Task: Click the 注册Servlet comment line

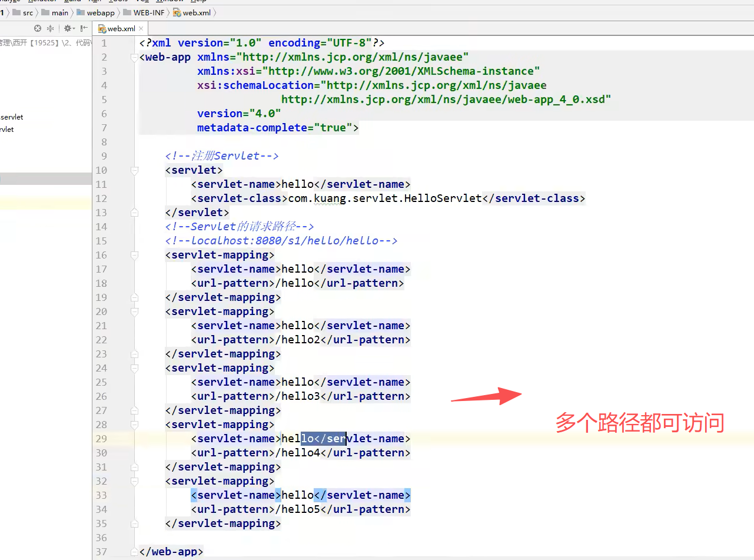Action: 222,156
